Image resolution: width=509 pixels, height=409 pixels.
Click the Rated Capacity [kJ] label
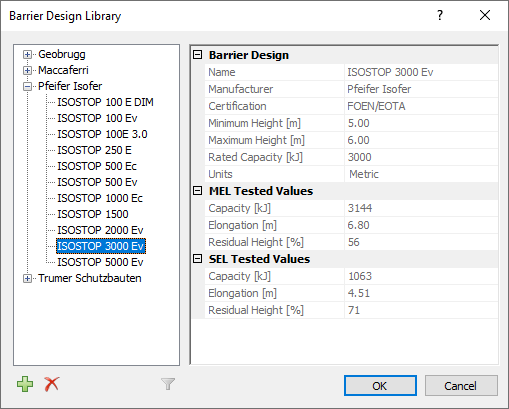[x=256, y=157]
